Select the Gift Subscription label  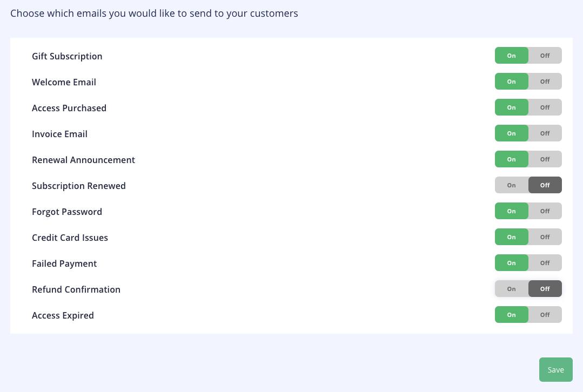pos(67,56)
